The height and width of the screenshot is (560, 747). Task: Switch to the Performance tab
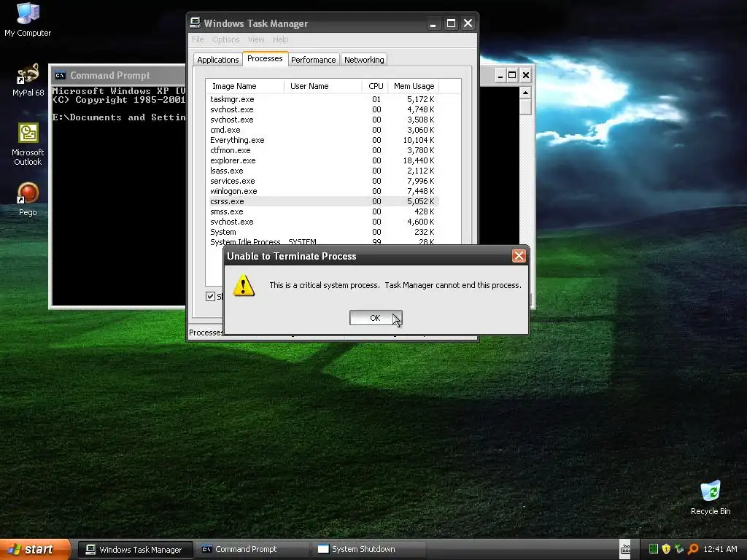click(x=313, y=60)
